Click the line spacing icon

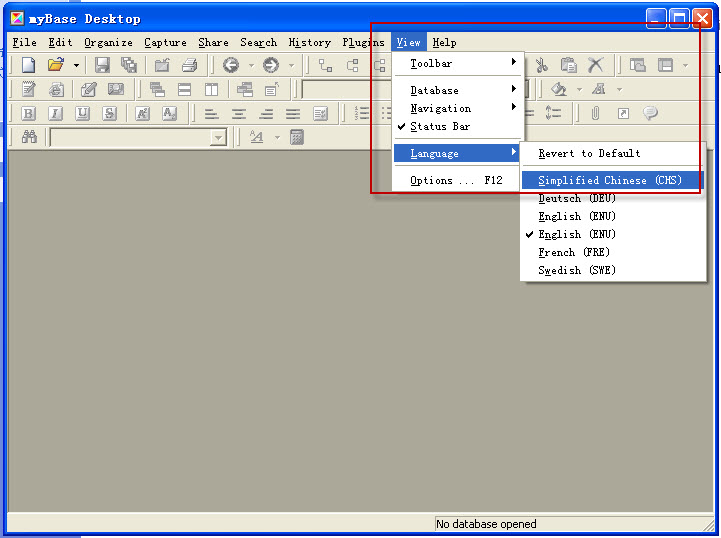tap(553, 113)
